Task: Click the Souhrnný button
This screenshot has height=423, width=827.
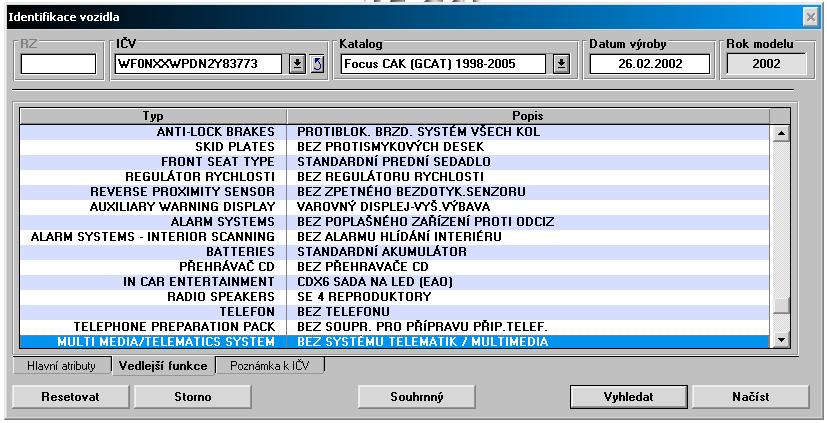Action: (x=415, y=396)
